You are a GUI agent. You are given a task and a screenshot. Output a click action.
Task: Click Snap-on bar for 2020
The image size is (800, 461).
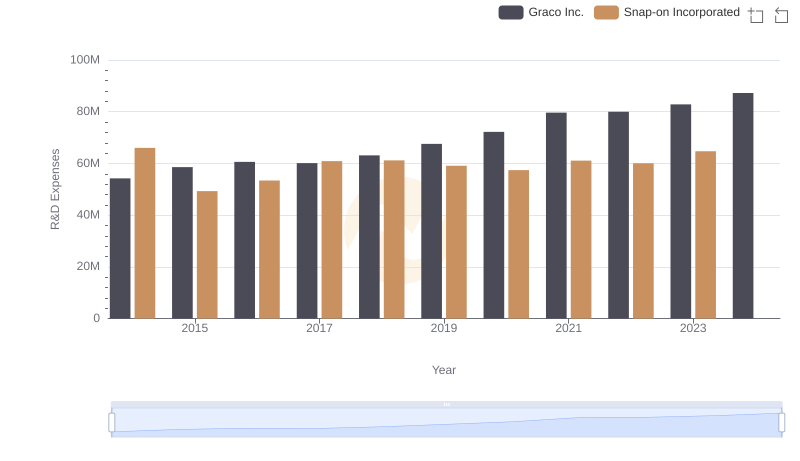point(518,245)
